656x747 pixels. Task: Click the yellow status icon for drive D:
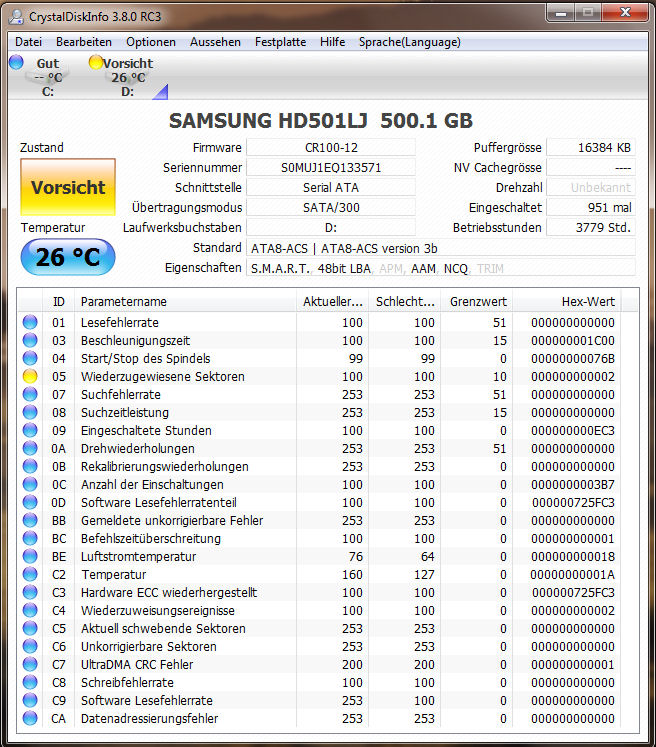pyautogui.click(x=96, y=62)
